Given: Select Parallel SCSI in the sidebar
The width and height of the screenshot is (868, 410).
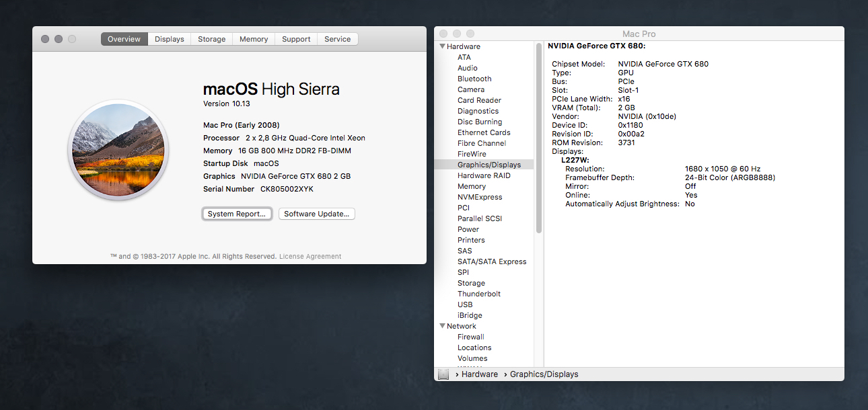Looking at the screenshot, I should 480,218.
